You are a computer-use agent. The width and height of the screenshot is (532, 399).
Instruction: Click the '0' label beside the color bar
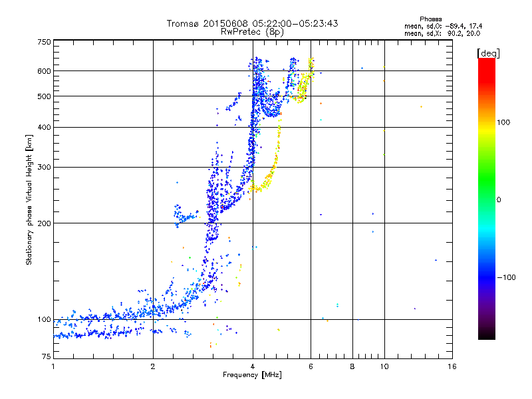point(499,200)
